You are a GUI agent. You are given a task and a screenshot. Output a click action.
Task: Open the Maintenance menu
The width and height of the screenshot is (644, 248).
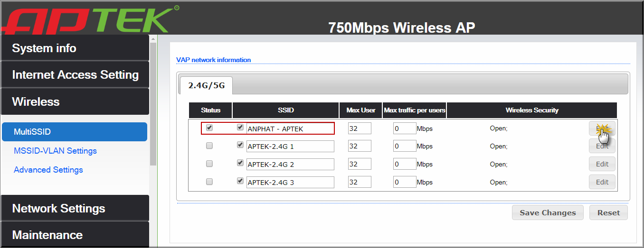[75, 235]
